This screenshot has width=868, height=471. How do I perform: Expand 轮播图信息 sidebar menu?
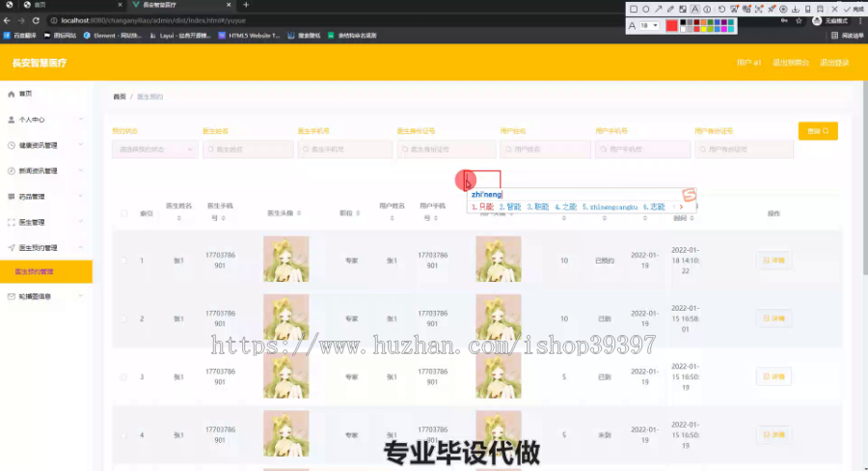click(x=46, y=296)
